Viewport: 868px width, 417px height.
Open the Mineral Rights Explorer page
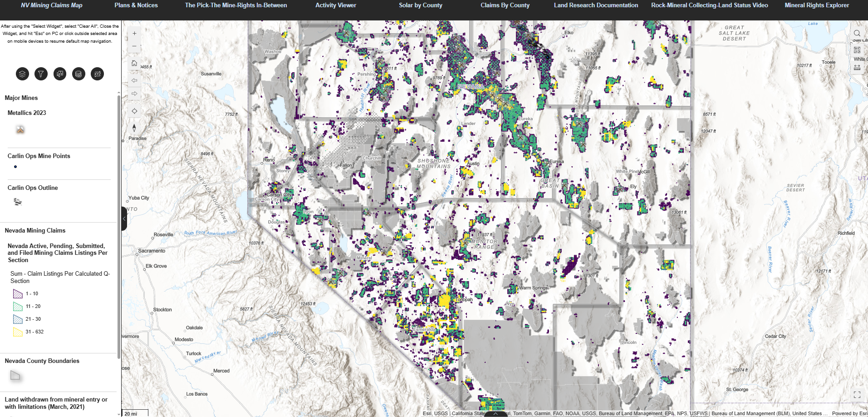point(817,5)
